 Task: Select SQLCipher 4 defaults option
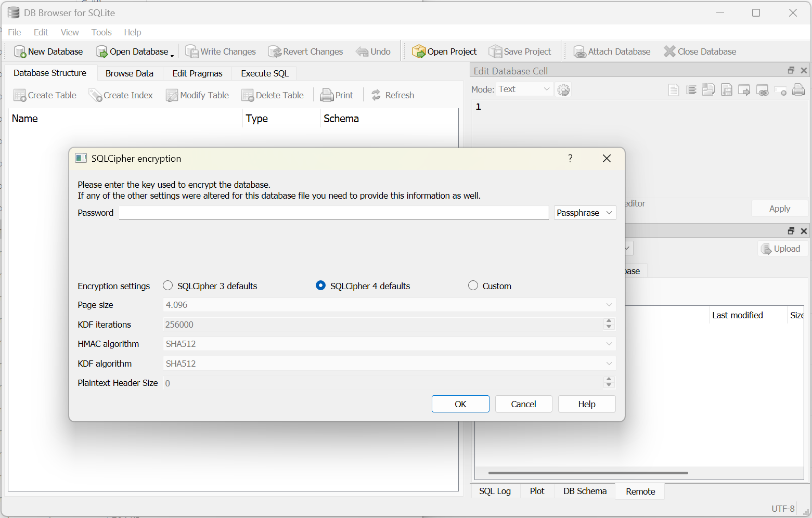click(321, 286)
